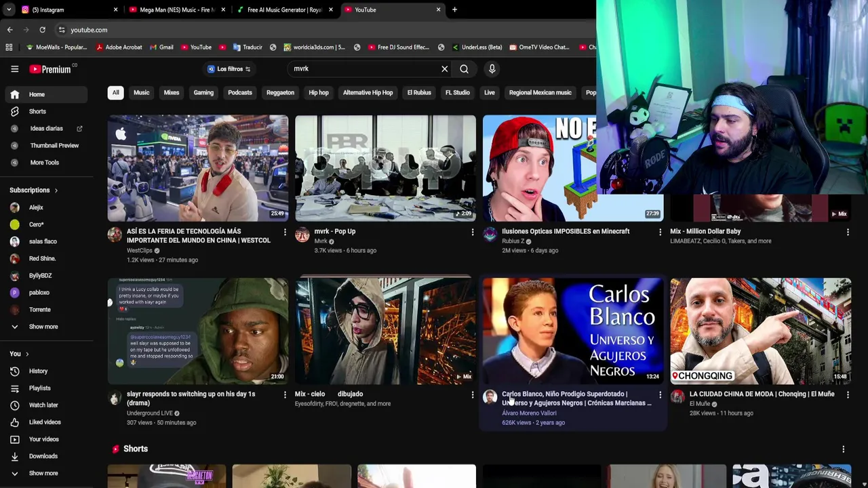Open Thumbnail Preview sidebar item
Viewport: 868px width, 488px height.
[46, 145]
